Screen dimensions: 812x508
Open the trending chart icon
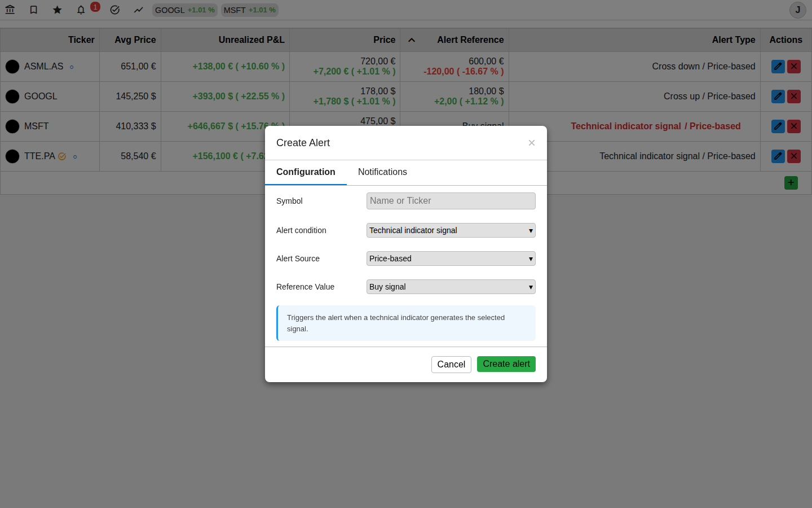pos(139,10)
